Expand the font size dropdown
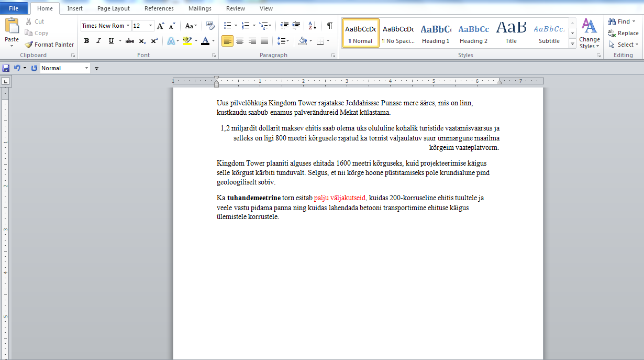The height and width of the screenshot is (360, 644). click(x=151, y=26)
